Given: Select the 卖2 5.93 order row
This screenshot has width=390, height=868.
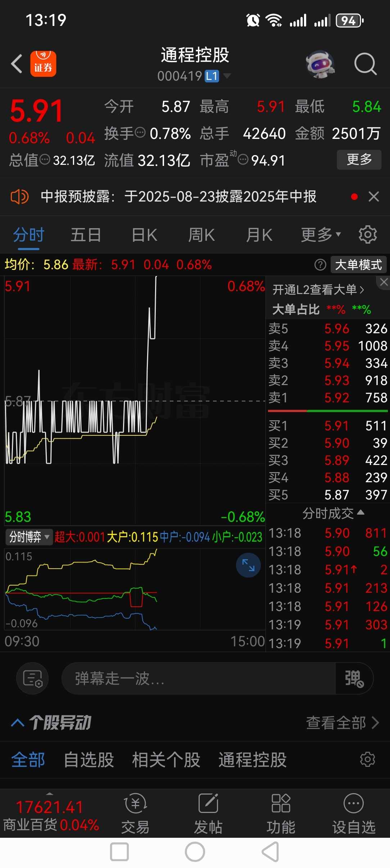Looking at the screenshot, I should 328,380.
